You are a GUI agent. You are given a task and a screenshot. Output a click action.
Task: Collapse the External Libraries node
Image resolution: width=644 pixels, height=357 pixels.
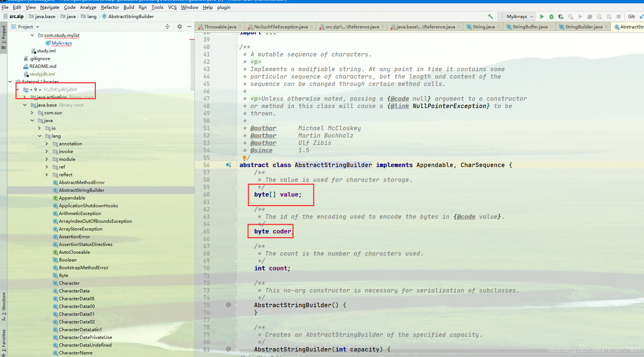coord(10,82)
